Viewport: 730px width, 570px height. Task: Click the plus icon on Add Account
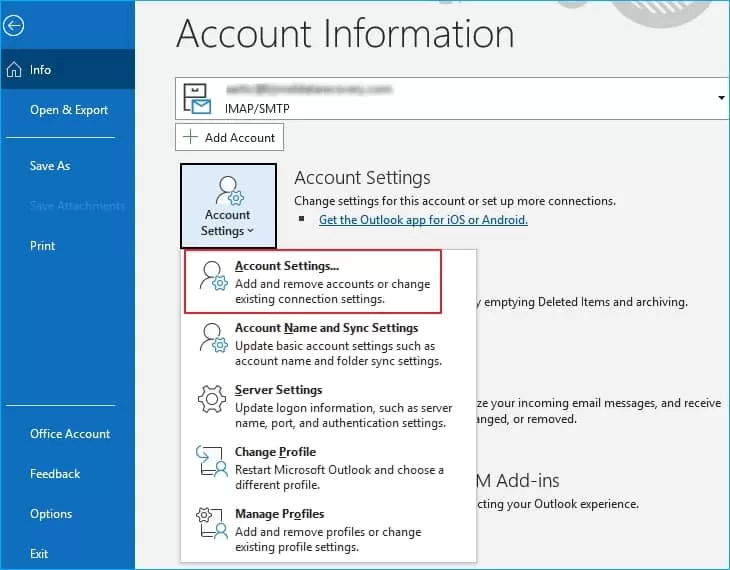[x=190, y=137]
